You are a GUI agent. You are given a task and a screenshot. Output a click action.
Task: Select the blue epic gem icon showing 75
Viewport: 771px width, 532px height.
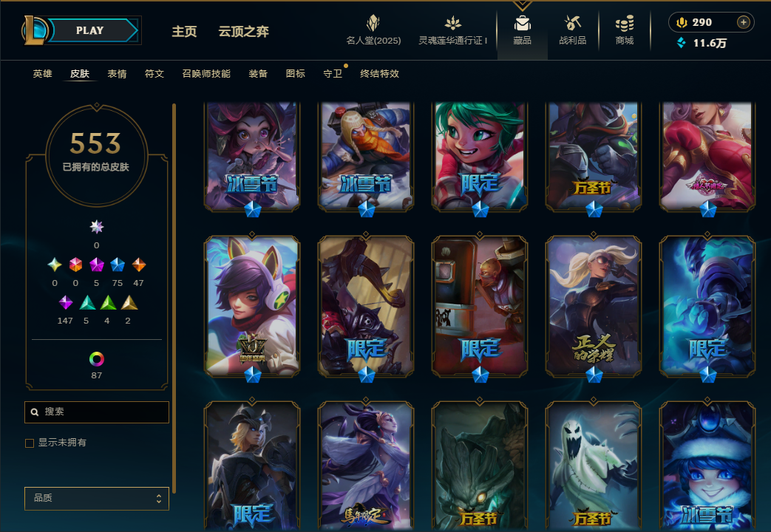tap(118, 265)
